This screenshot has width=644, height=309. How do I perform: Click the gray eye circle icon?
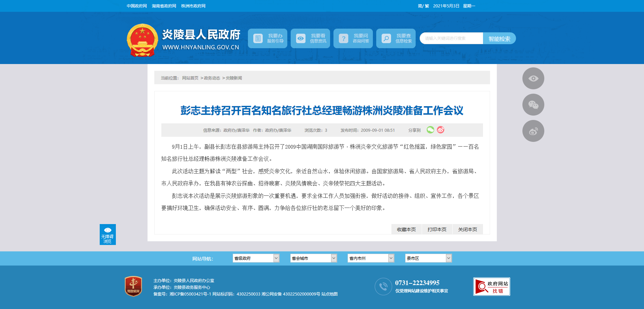click(533, 79)
